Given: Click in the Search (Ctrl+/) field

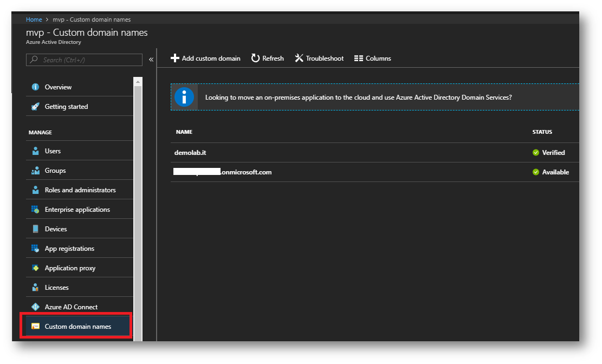Looking at the screenshot, I should pyautogui.click(x=84, y=60).
